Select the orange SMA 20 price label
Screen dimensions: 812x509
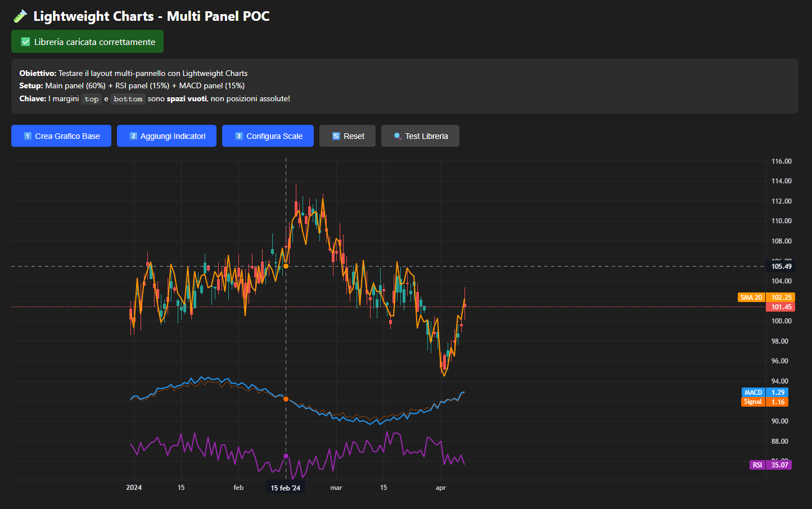(x=751, y=298)
